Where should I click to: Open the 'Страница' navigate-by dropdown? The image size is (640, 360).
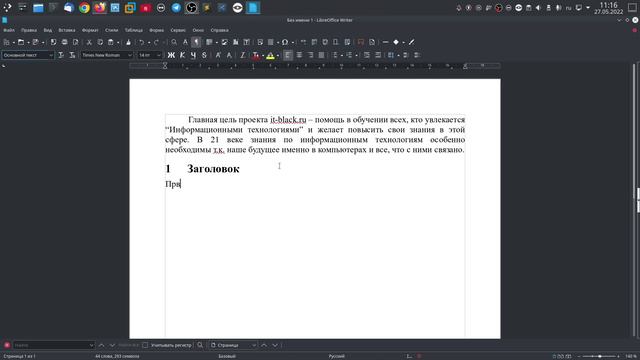[233, 345]
